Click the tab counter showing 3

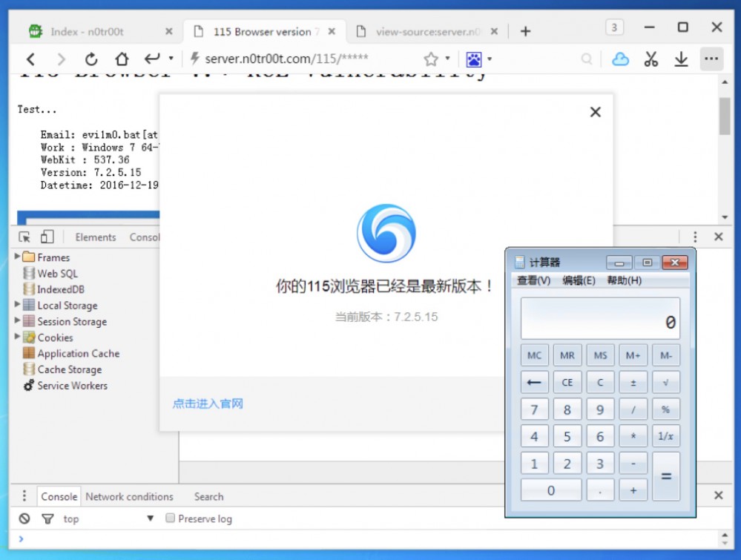[614, 27]
